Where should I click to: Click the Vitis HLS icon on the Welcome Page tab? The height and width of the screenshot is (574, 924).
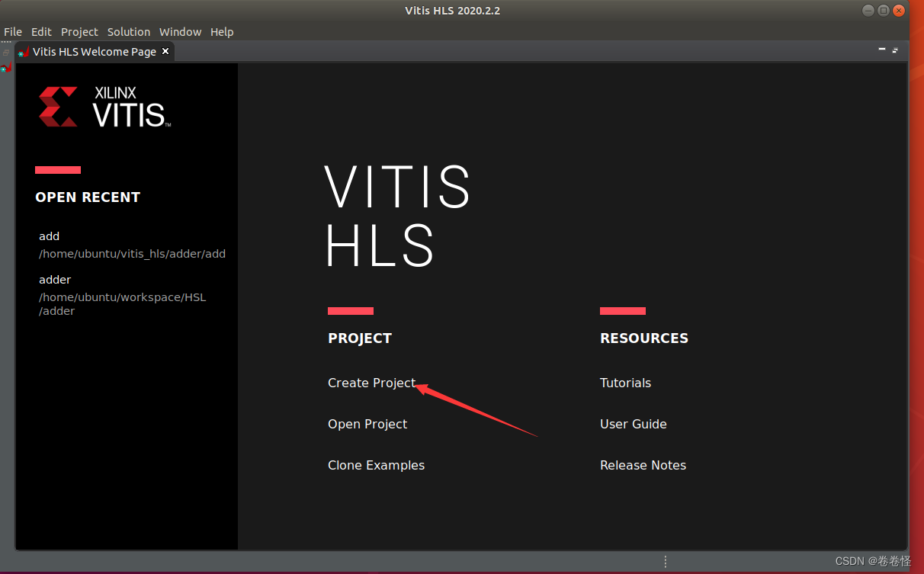click(x=24, y=51)
